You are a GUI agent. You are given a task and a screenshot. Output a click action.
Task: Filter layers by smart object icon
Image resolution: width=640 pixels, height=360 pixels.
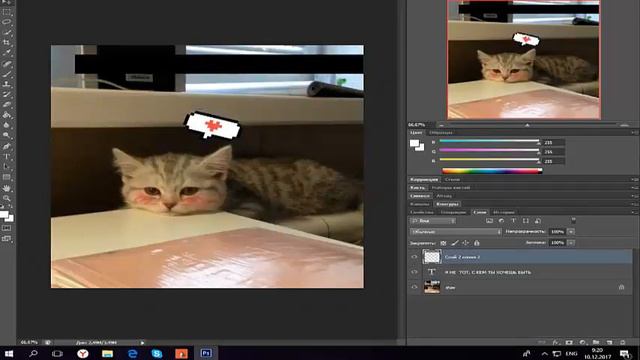pos(538,221)
